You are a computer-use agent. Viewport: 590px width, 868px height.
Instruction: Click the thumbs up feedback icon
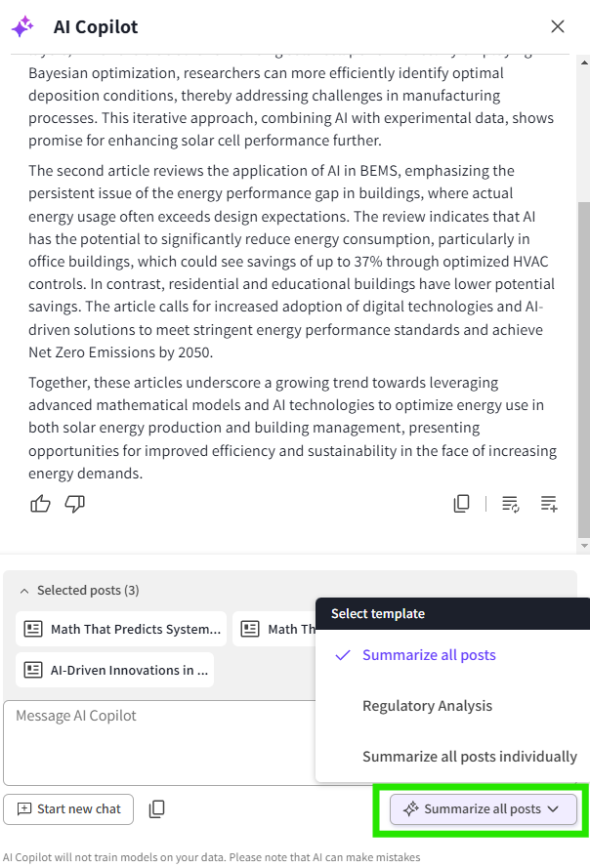40,504
